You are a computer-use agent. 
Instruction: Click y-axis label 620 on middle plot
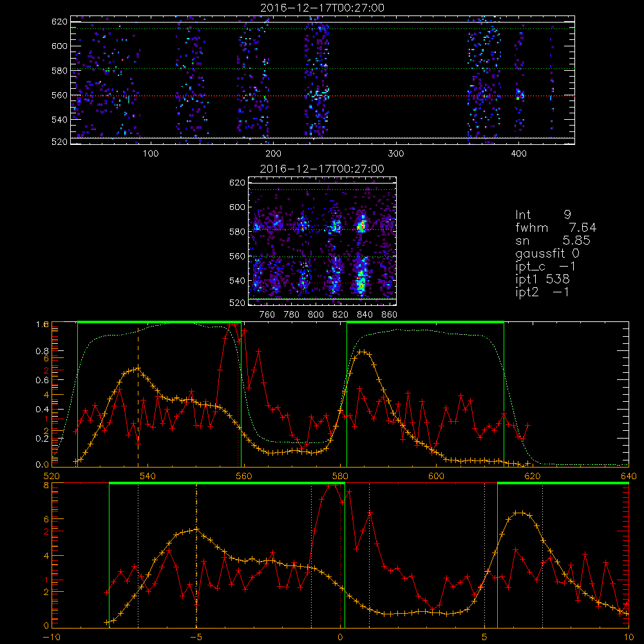[237, 182]
